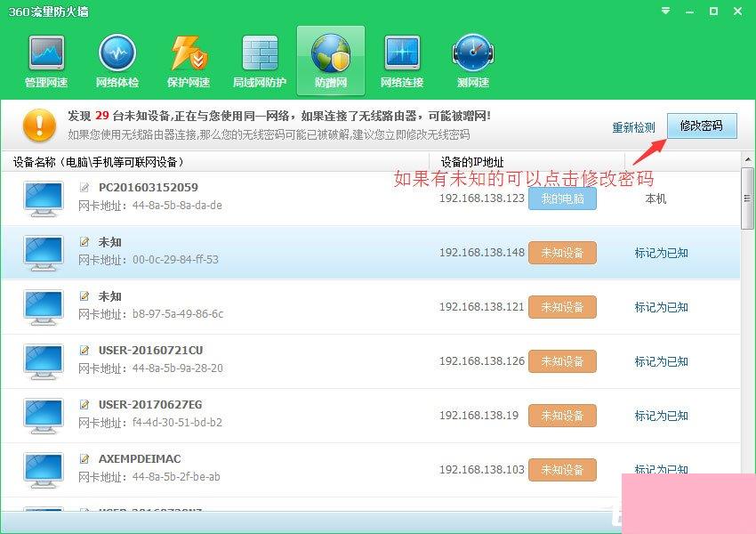Edit name icon beside USER-20170627EG
The width and height of the screenshot is (756, 534).
click(84, 404)
